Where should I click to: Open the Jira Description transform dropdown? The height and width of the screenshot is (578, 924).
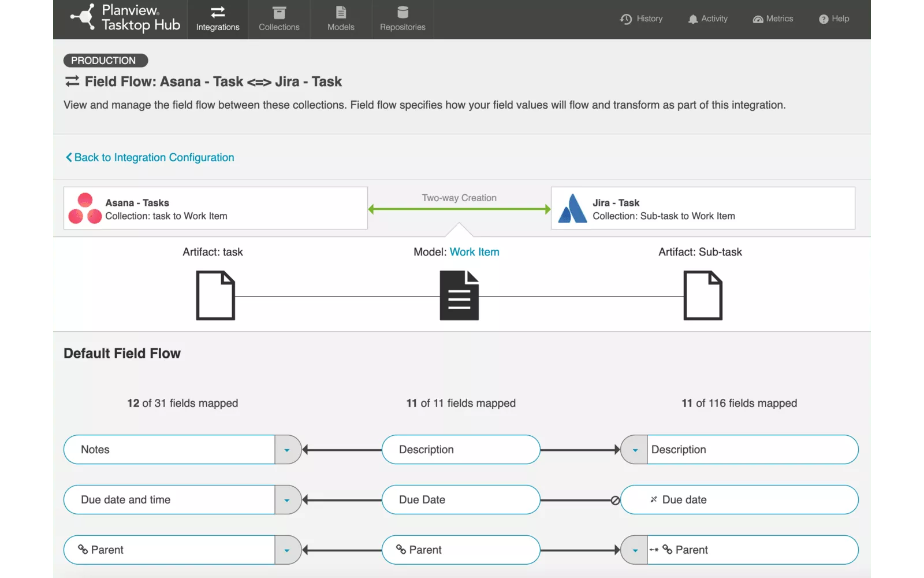point(635,450)
